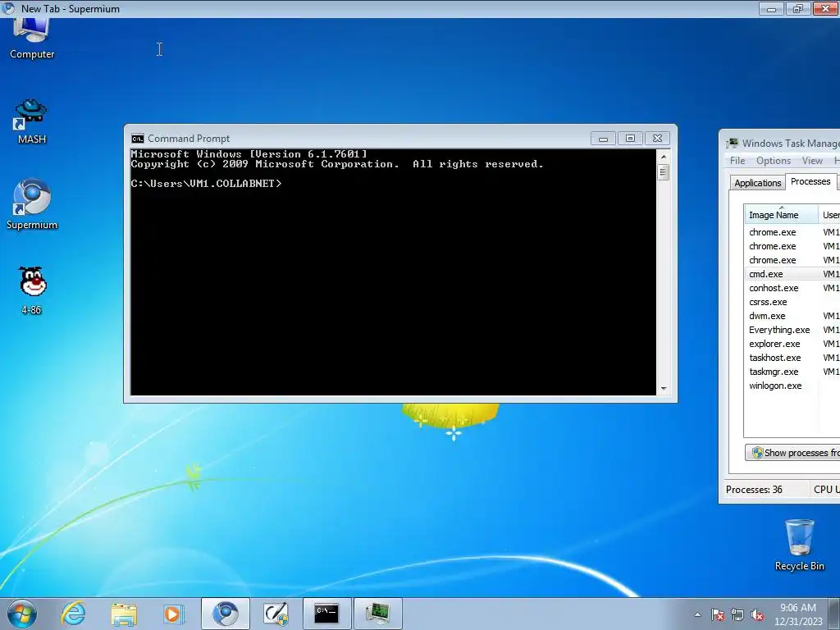This screenshot has width=840, height=630.
Task: Switch to Task Manager taskbar button
Action: coord(377,614)
